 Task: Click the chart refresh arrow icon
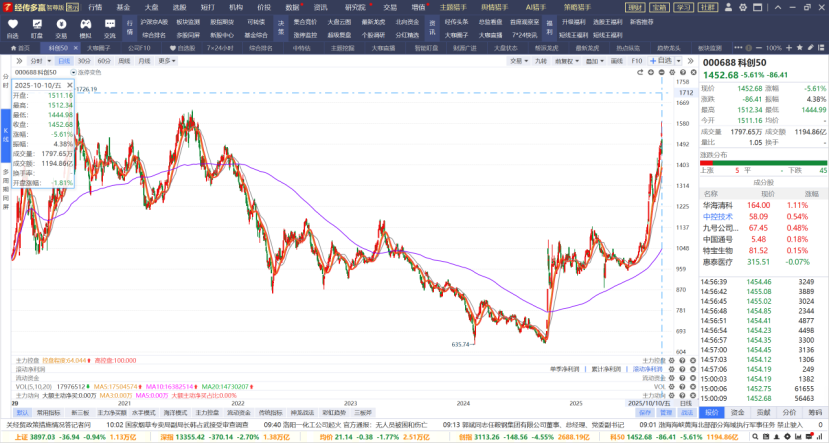pyautogui.click(x=640, y=72)
